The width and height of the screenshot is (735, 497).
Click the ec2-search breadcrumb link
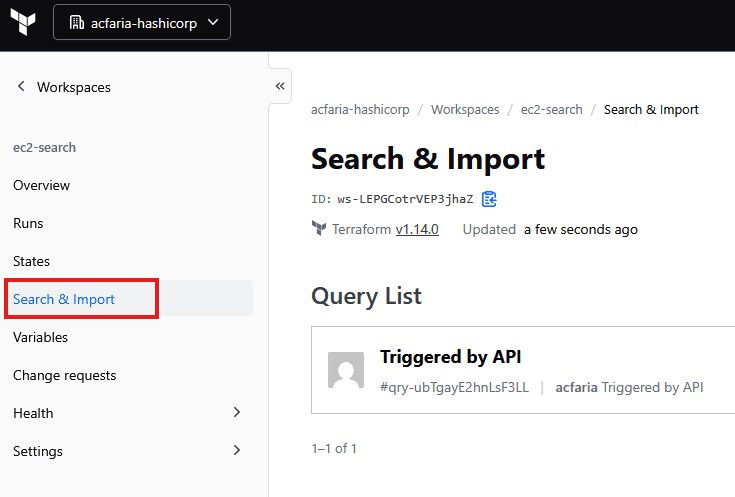pos(551,110)
